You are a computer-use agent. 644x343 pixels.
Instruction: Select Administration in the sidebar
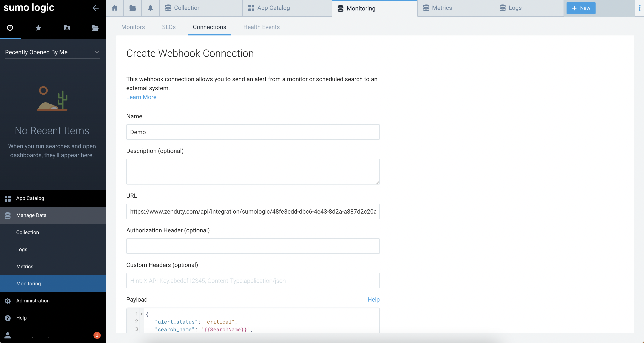coord(33,300)
